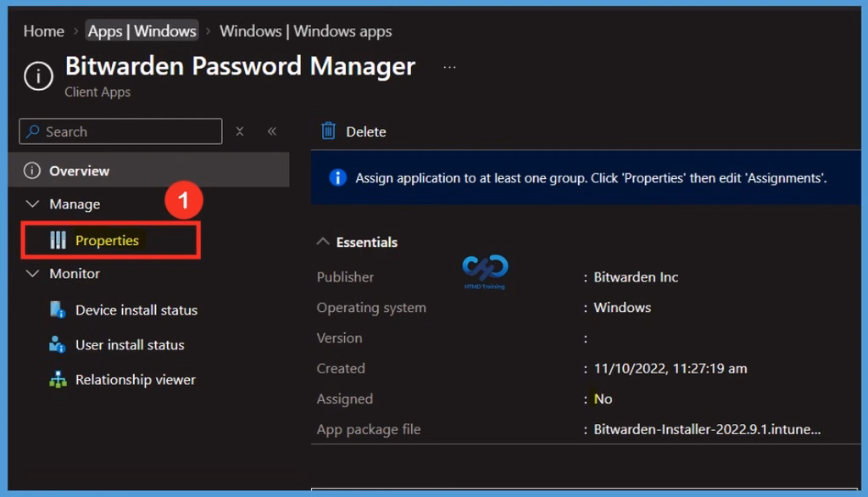868x497 pixels.
Task: Go to Windows | Windows apps breadcrumb
Action: 305,31
